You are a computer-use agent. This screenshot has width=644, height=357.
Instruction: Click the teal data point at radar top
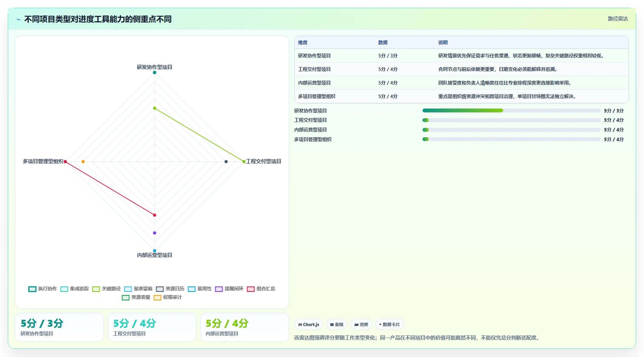[x=154, y=72]
